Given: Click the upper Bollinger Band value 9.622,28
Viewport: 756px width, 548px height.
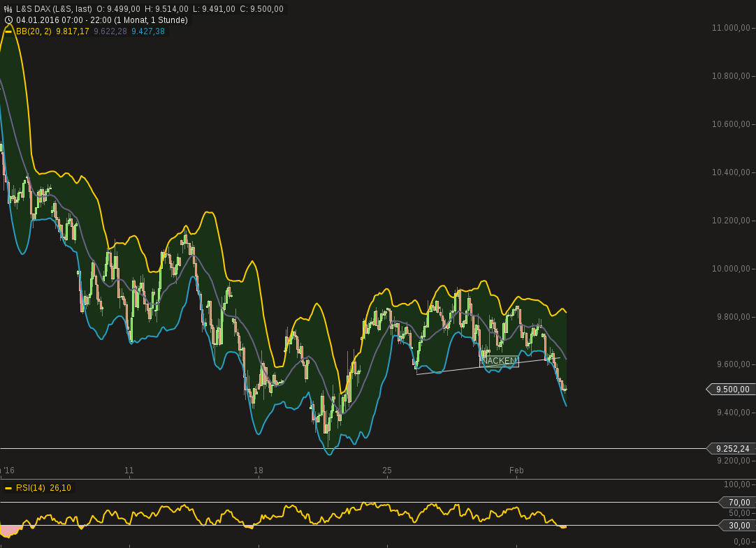Looking at the screenshot, I should click(x=110, y=31).
